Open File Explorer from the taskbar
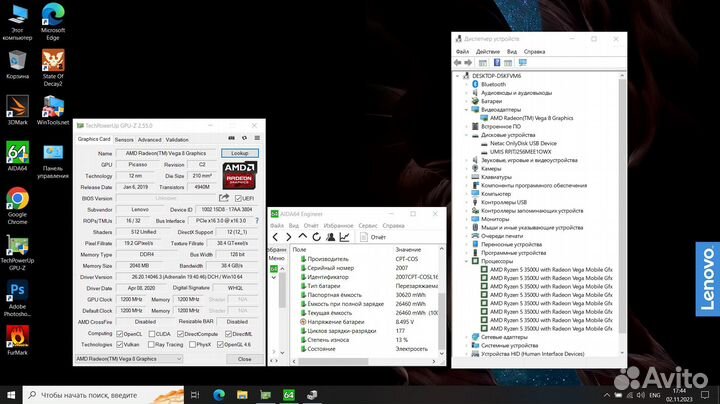This screenshot has width=720, height=404. pyautogui.click(x=242, y=395)
